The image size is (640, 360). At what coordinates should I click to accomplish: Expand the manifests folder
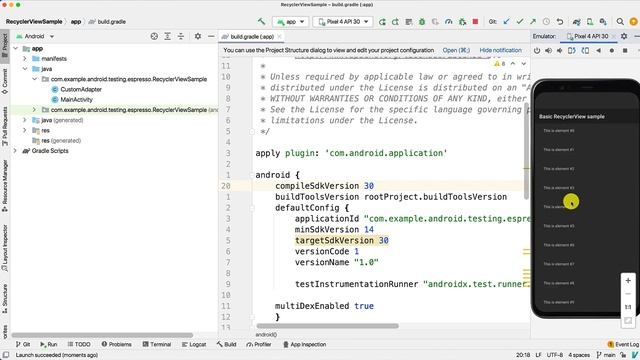(x=25, y=59)
